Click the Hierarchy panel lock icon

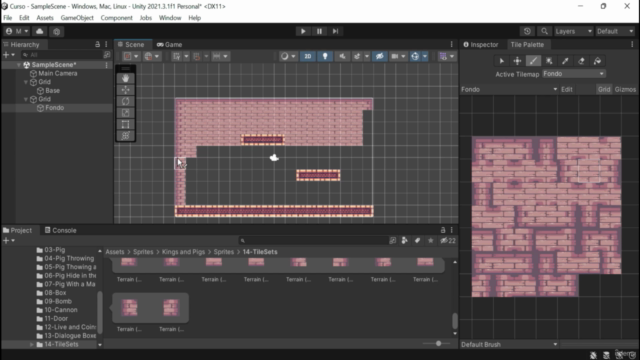(x=98, y=44)
